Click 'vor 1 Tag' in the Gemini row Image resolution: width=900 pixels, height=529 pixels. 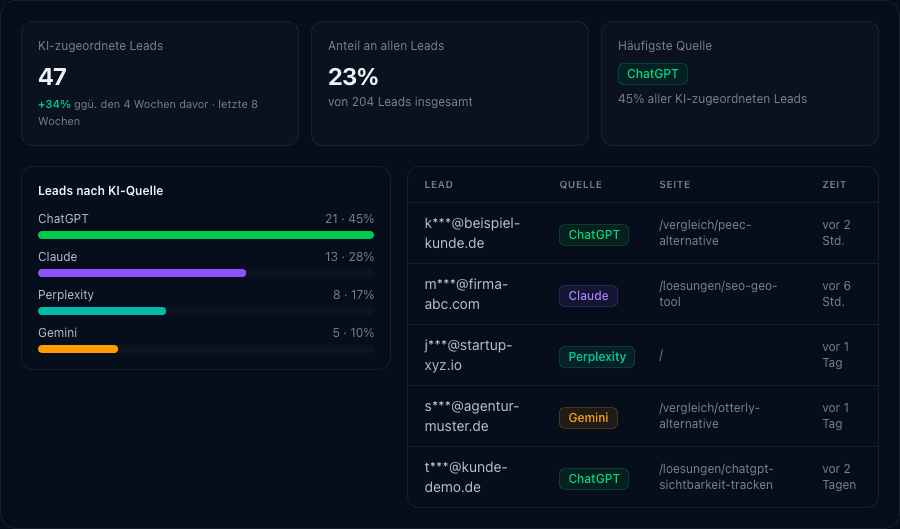coord(835,416)
